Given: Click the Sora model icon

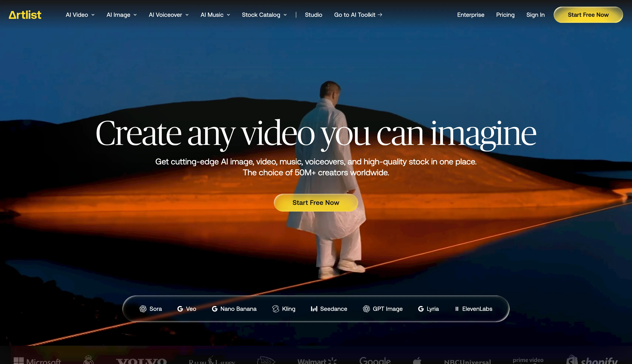Looking at the screenshot, I should (143, 309).
